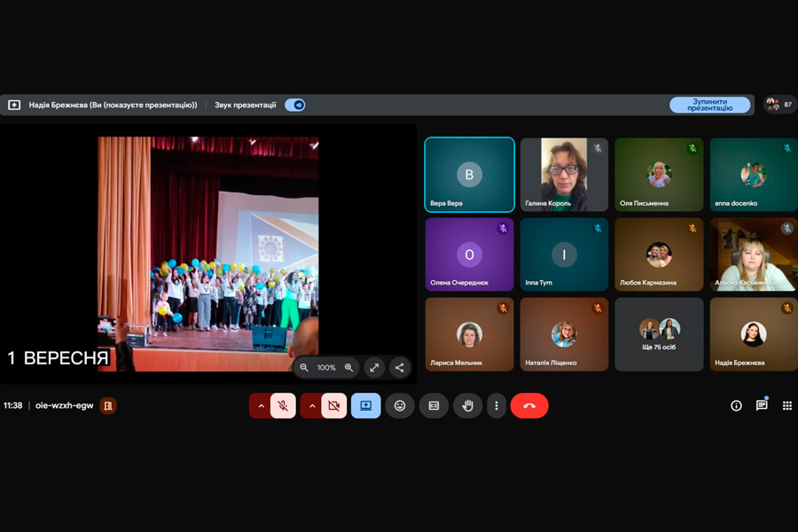Expand the presentation to full screen
Image resolution: width=798 pixels, height=532 pixels.
(374, 368)
